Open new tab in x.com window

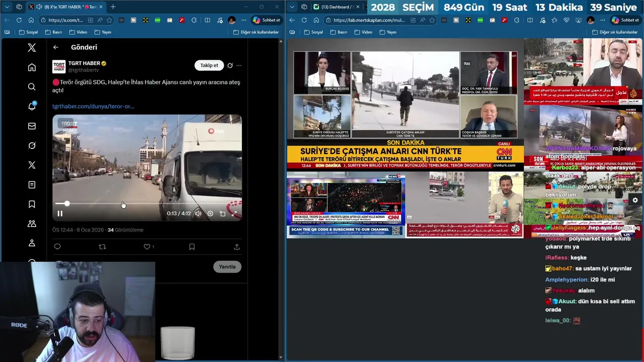coord(113,7)
